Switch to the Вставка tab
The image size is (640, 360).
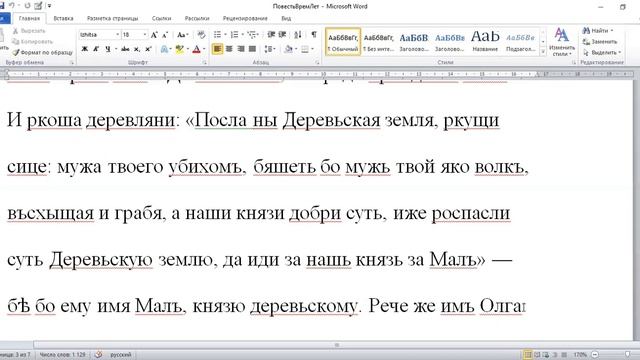(x=63, y=18)
